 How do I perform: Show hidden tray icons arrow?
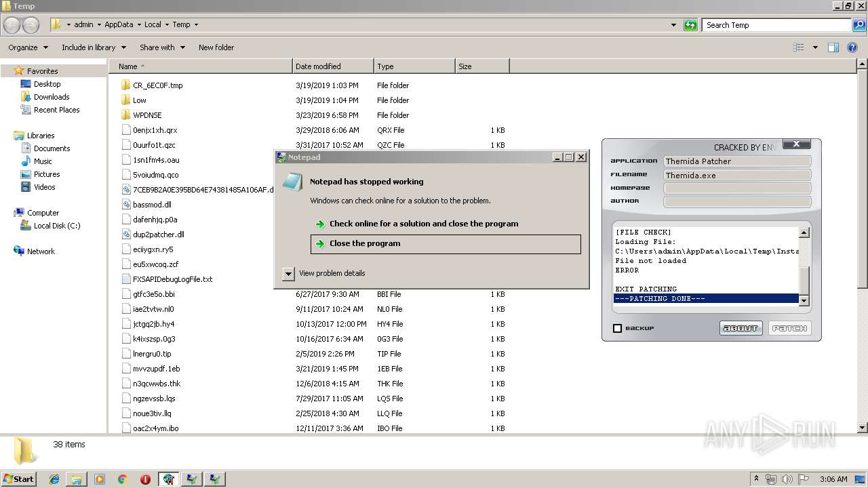click(x=756, y=479)
